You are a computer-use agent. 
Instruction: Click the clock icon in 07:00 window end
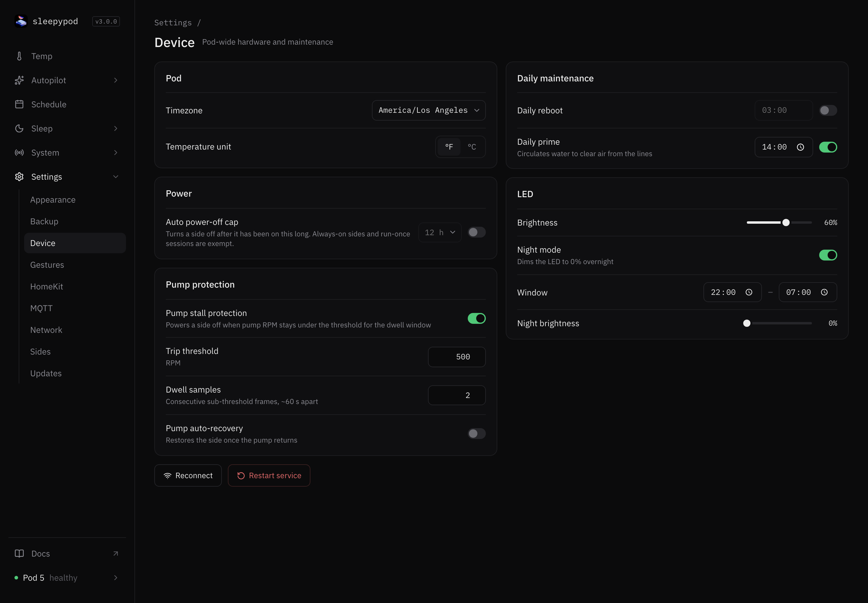coord(824,292)
